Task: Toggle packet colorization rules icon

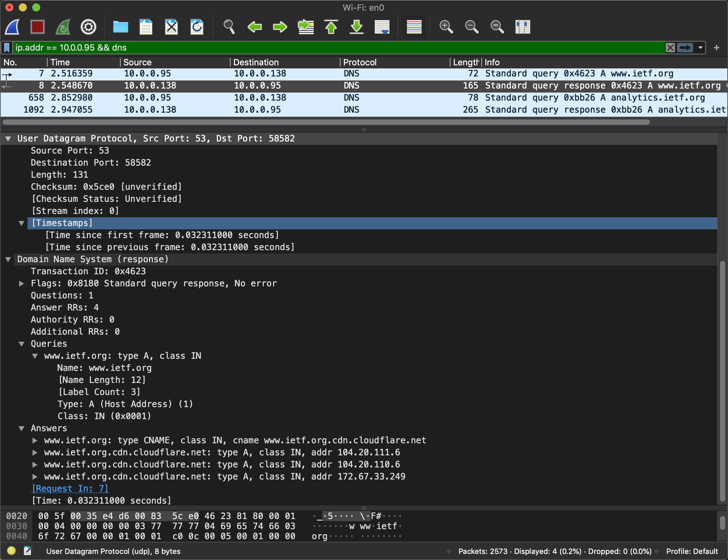Action: 414,27
